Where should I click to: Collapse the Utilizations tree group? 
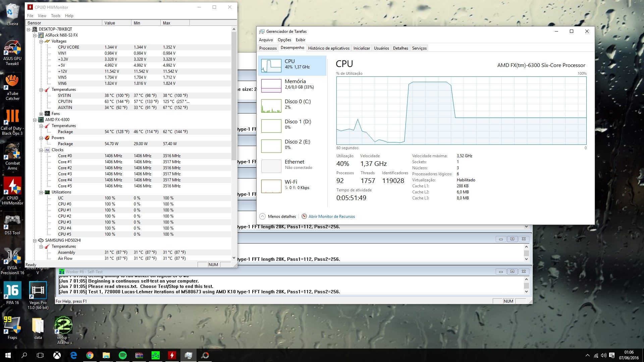point(41,192)
